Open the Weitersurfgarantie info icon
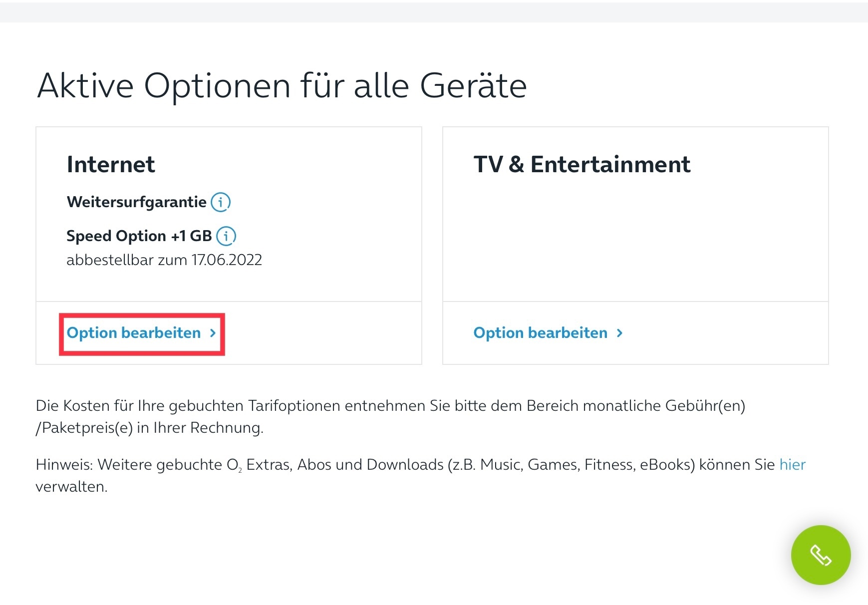 (x=221, y=202)
